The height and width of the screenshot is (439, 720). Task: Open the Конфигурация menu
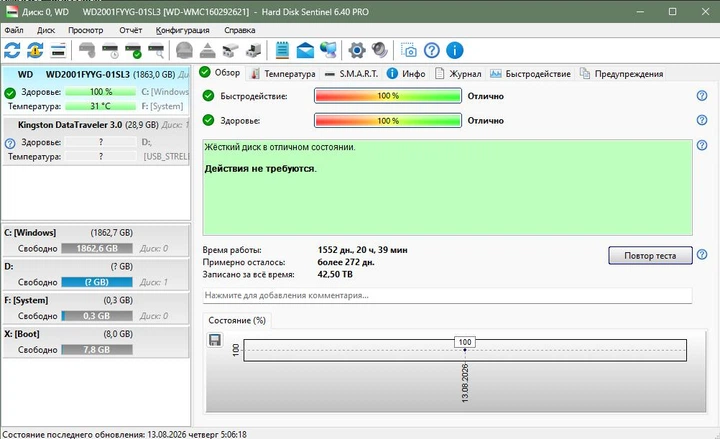click(182, 30)
